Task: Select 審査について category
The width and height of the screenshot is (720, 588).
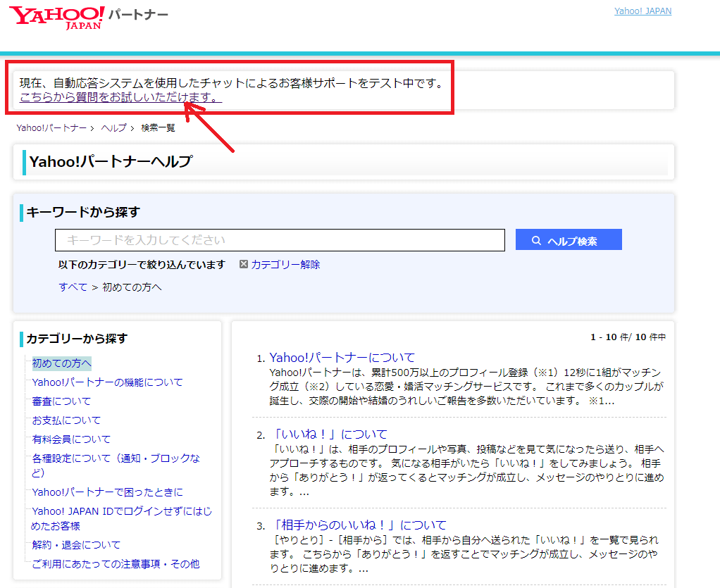Action: click(61, 401)
